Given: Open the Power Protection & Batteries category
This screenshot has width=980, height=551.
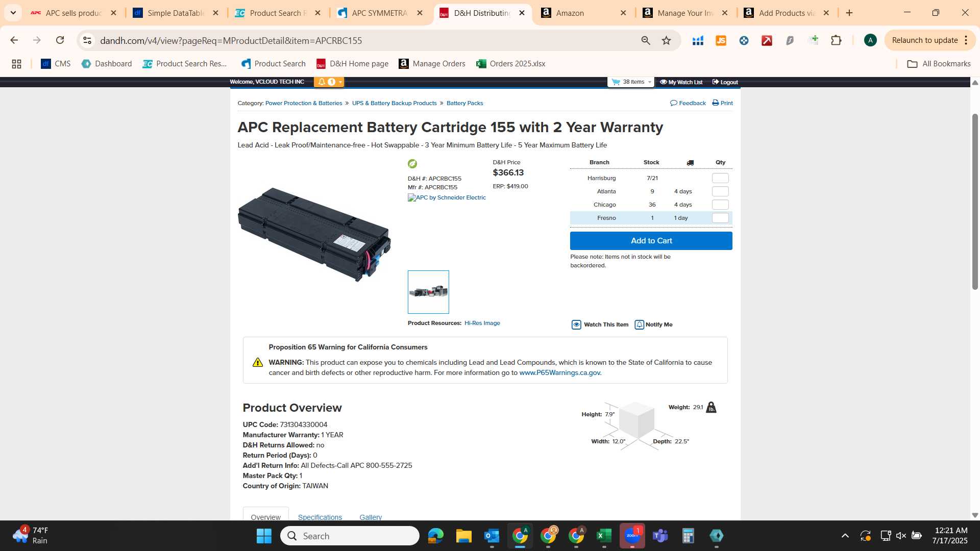Looking at the screenshot, I should [304, 103].
